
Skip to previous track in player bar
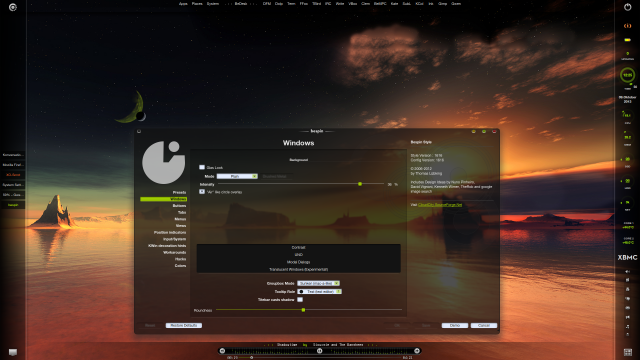[x=222, y=351]
